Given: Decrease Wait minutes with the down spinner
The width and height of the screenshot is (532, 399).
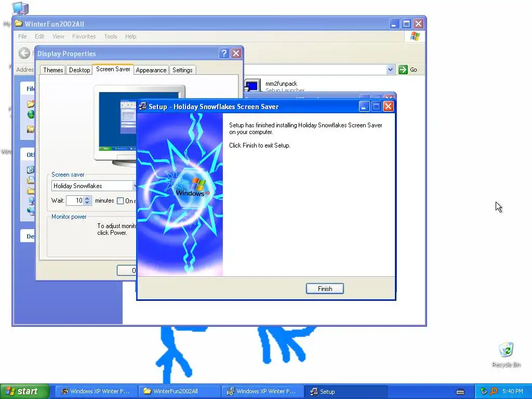Looking at the screenshot, I should click(x=87, y=203).
